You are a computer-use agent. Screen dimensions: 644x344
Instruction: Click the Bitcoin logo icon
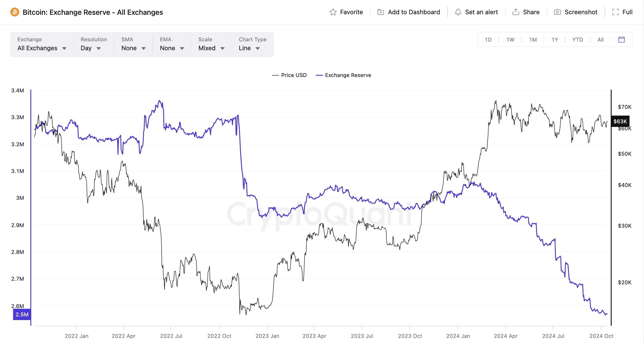pyautogui.click(x=15, y=12)
